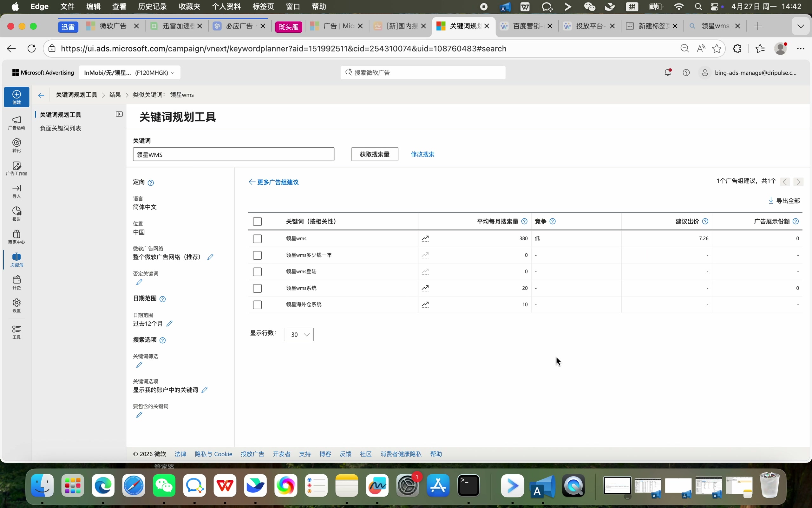Click the back arrow beside breadcrumb
Viewport: 812px width, 508px height.
[41, 96]
